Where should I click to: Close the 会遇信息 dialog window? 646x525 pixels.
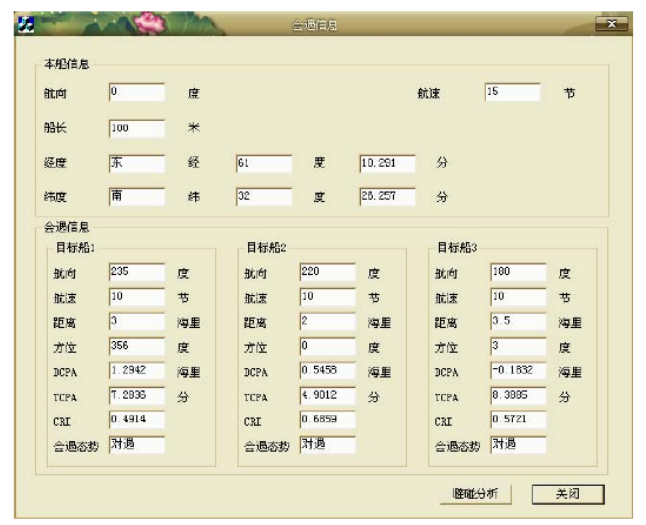click(611, 24)
